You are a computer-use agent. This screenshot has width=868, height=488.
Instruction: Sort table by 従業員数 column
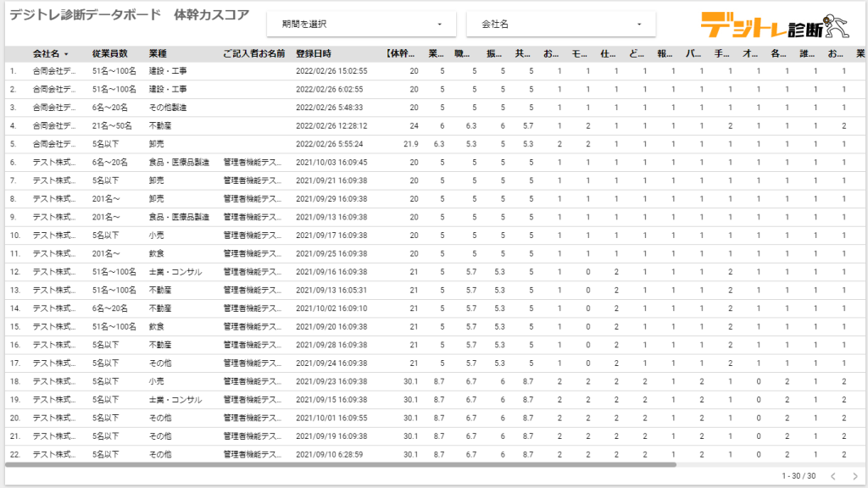(x=110, y=54)
